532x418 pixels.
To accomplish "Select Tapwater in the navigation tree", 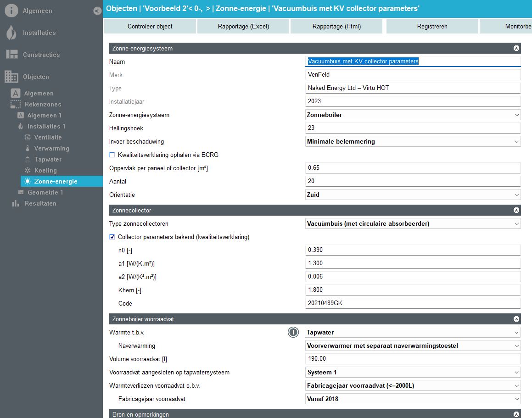I will [48, 159].
